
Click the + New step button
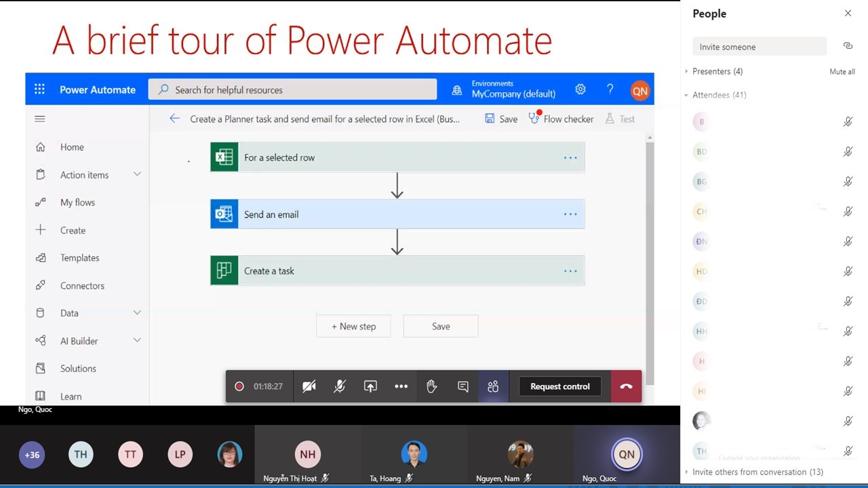tap(353, 326)
